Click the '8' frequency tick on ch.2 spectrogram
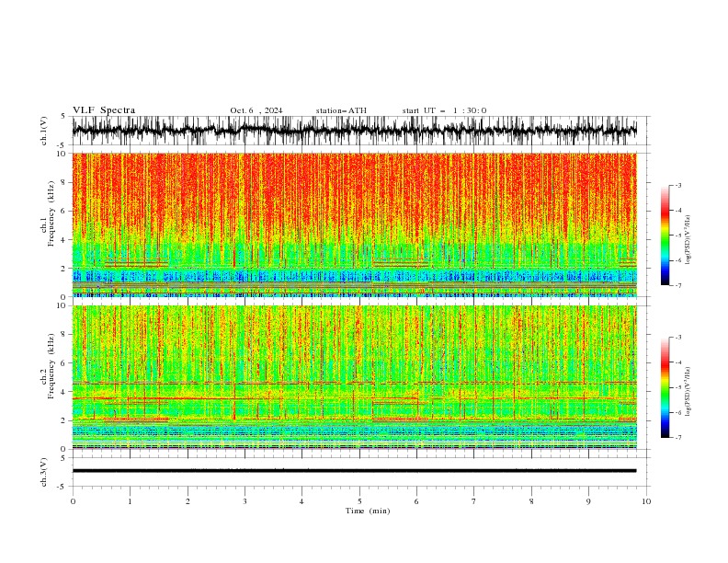The height and width of the screenshot is (563, 728). click(x=64, y=334)
